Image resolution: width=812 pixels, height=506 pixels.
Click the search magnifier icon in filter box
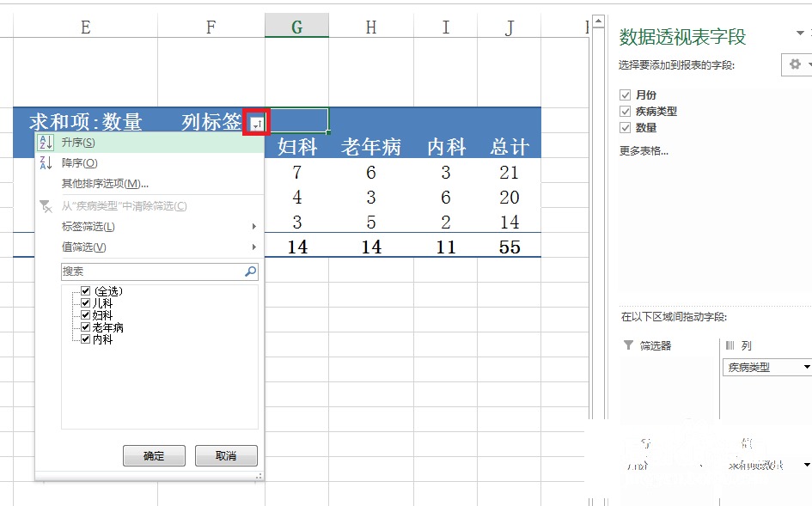251,271
